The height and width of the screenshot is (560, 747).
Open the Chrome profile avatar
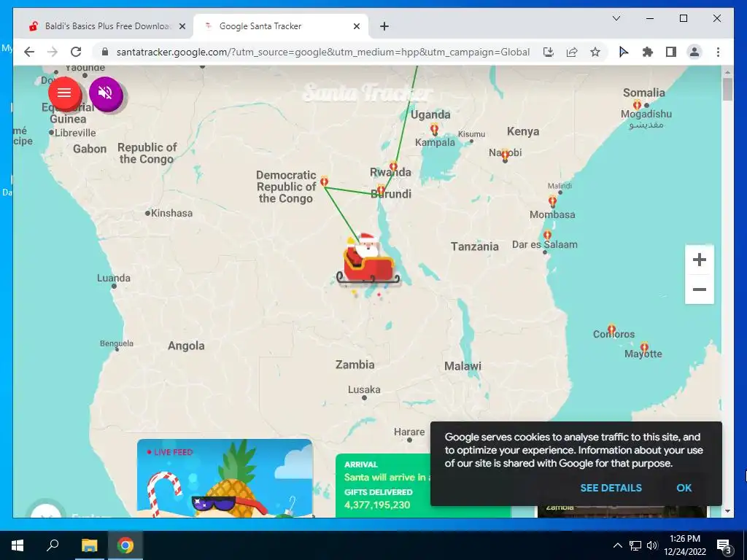(x=694, y=52)
